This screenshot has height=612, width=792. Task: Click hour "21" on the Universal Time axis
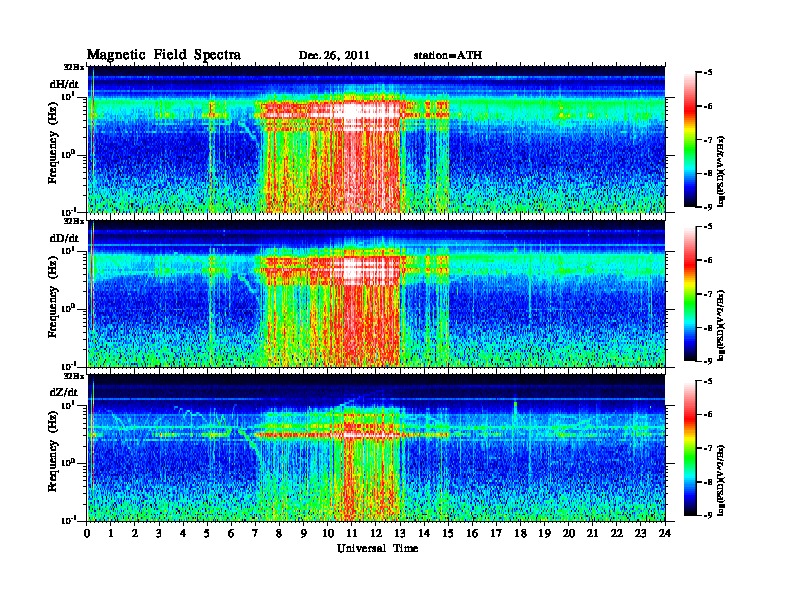click(593, 533)
